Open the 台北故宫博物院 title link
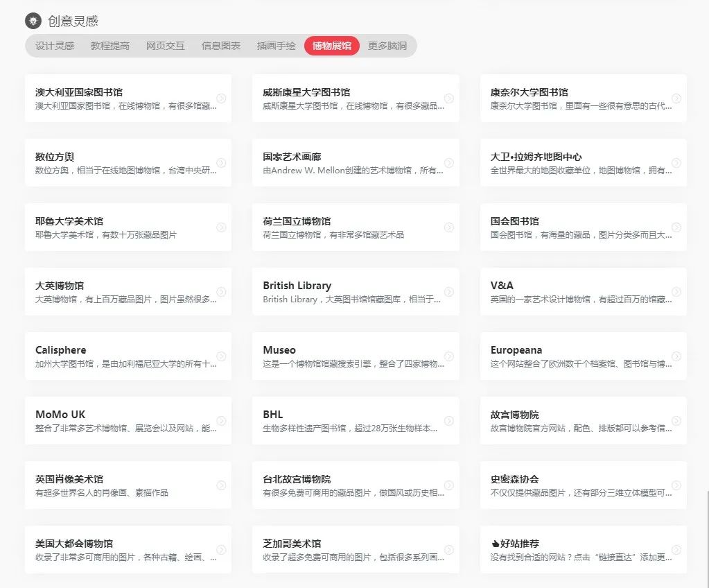709x588 pixels. [x=297, y=479]
